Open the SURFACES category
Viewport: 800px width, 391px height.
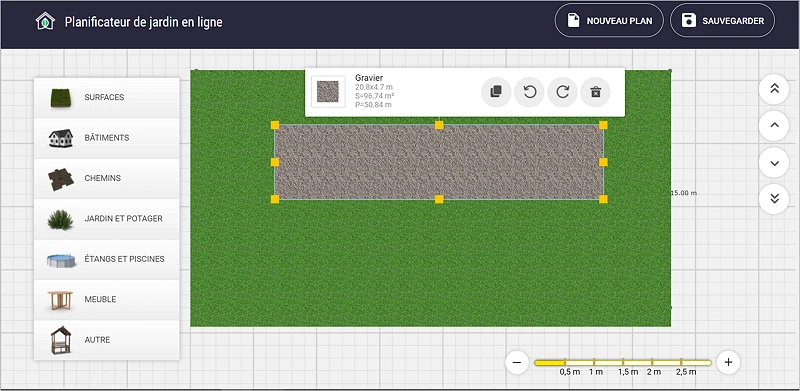coord(107,97)
